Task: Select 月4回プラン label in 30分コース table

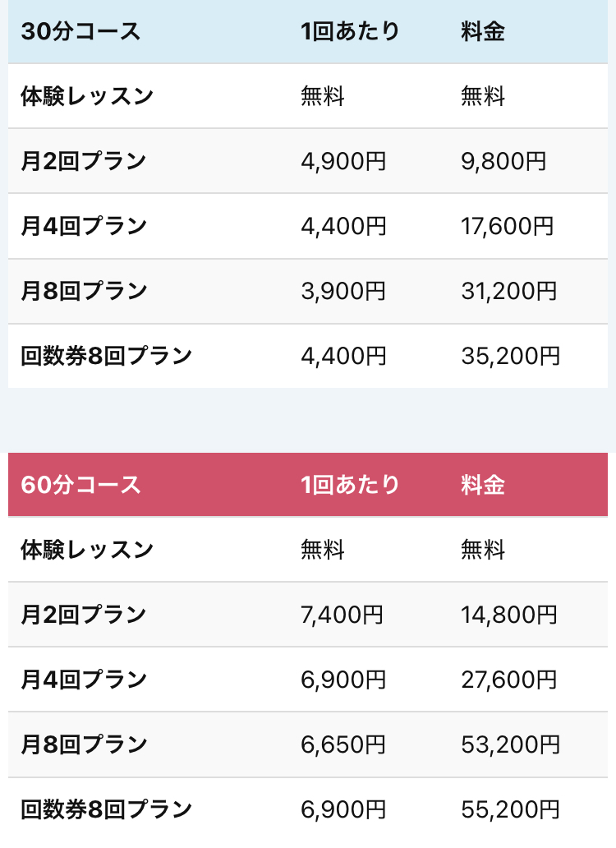Action: (83, 226)
